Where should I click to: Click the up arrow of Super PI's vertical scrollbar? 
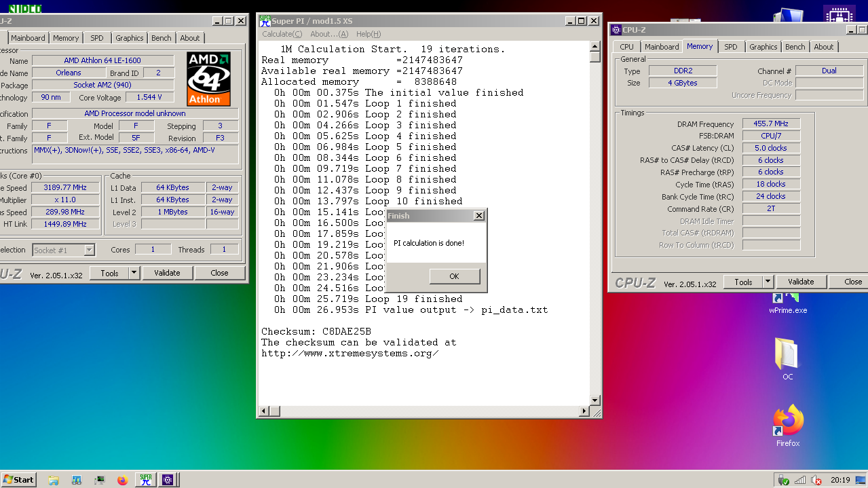click(x=595, y=47)
